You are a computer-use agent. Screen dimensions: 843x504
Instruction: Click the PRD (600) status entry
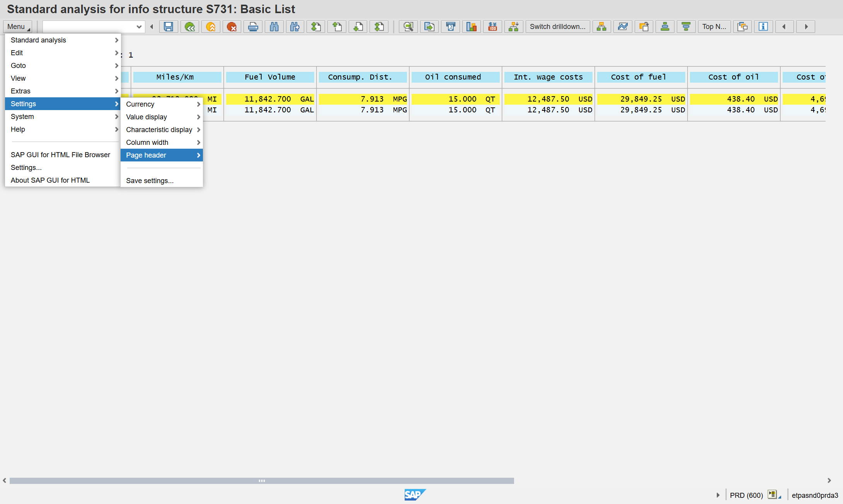(746, 496)
